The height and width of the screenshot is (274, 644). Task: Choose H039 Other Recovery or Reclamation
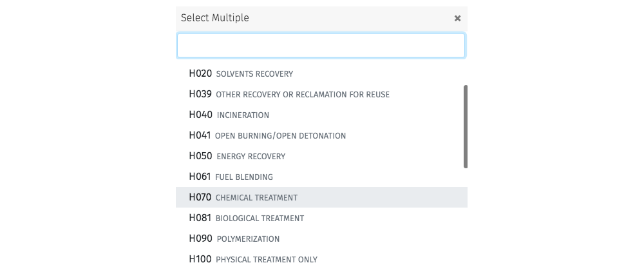(x=321, y=94)
